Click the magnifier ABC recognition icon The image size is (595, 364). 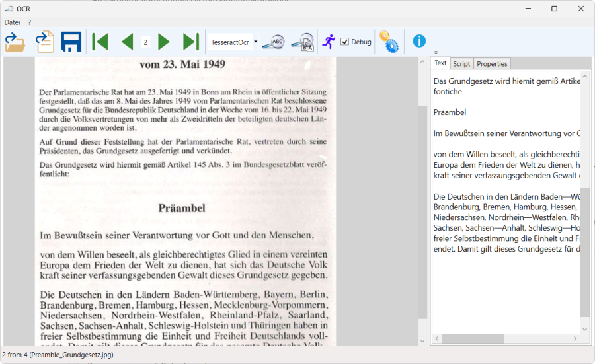coord(273,42)
